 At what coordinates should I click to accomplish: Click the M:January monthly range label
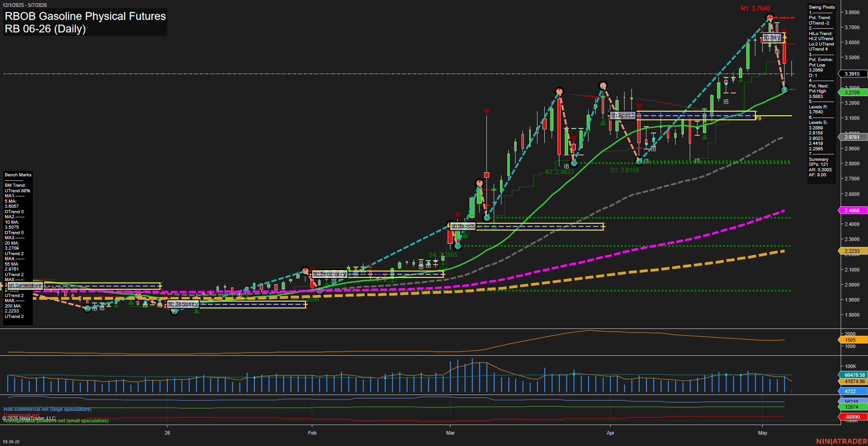183,304
